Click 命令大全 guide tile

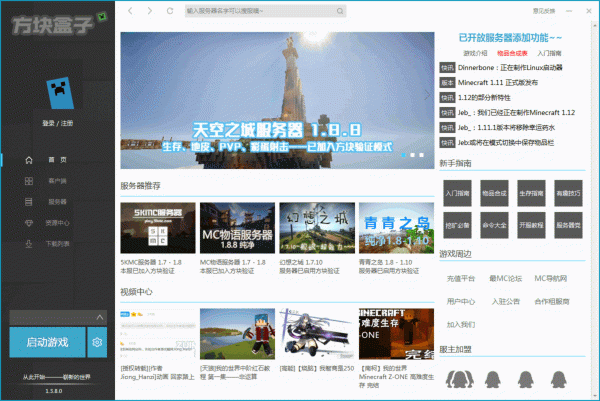(x=494, y=225)
